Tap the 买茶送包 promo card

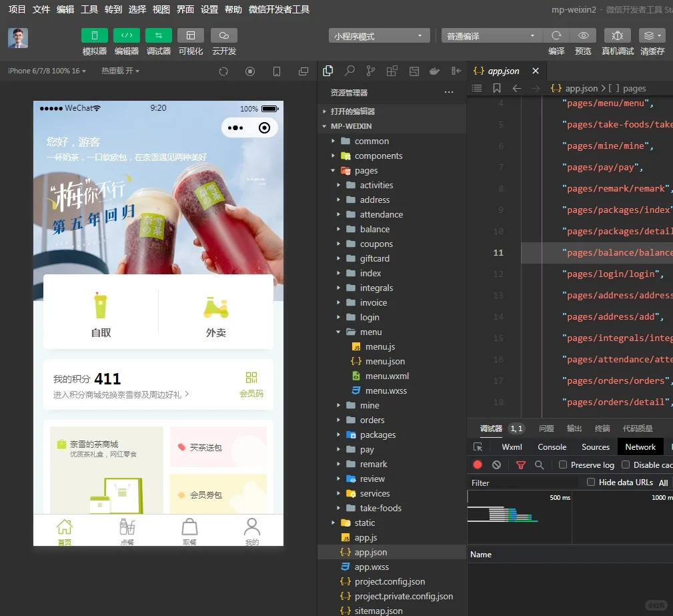tap(218, 446)
